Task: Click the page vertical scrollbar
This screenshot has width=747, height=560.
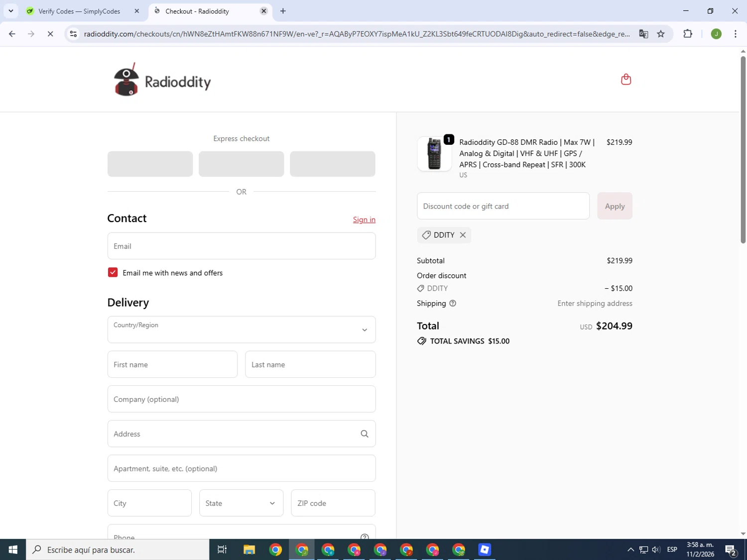Action: (x=743, y=149)
